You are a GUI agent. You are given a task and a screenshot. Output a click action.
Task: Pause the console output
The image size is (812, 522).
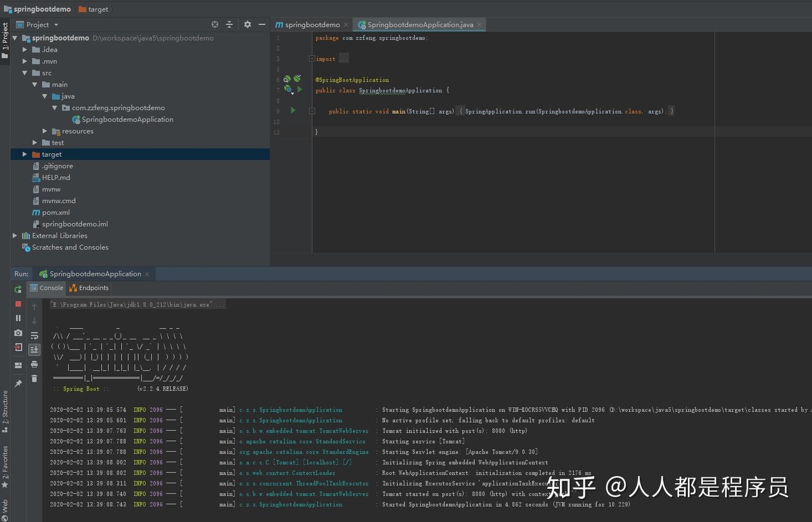[x=18, y=318]
